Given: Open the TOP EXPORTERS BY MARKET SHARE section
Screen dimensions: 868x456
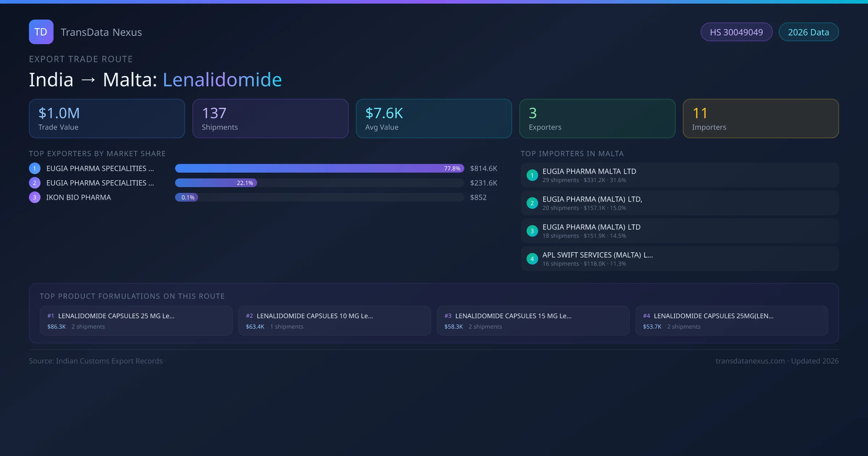Looking at the screenshot, I should click(x=97, y=153).
